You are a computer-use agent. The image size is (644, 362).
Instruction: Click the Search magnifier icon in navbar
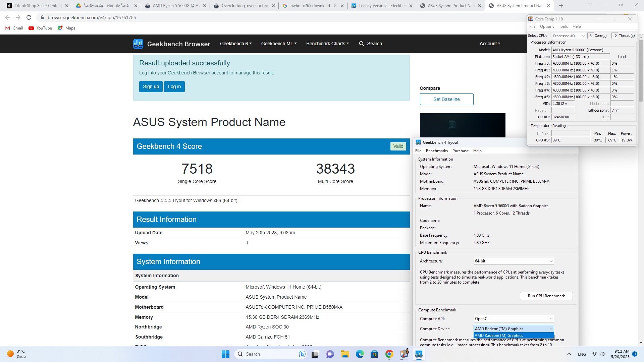(x=362, y=44)
